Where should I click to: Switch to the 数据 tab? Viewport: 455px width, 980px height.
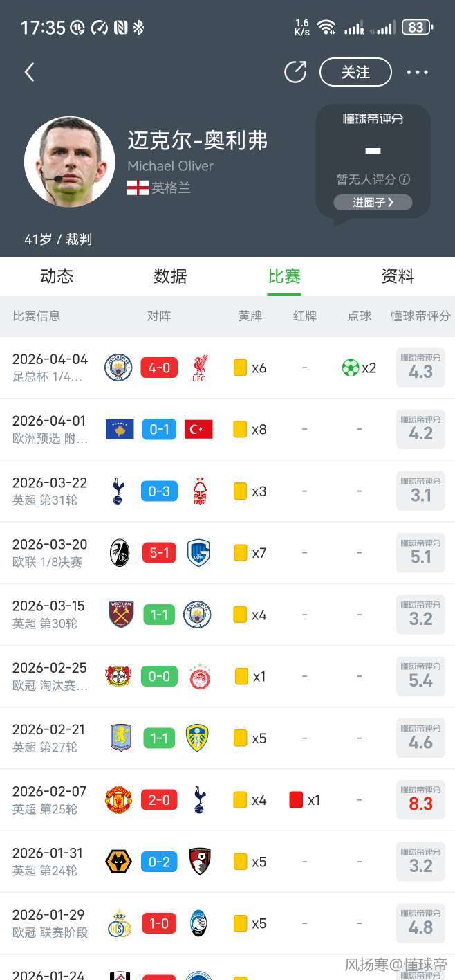pos(170,276)
